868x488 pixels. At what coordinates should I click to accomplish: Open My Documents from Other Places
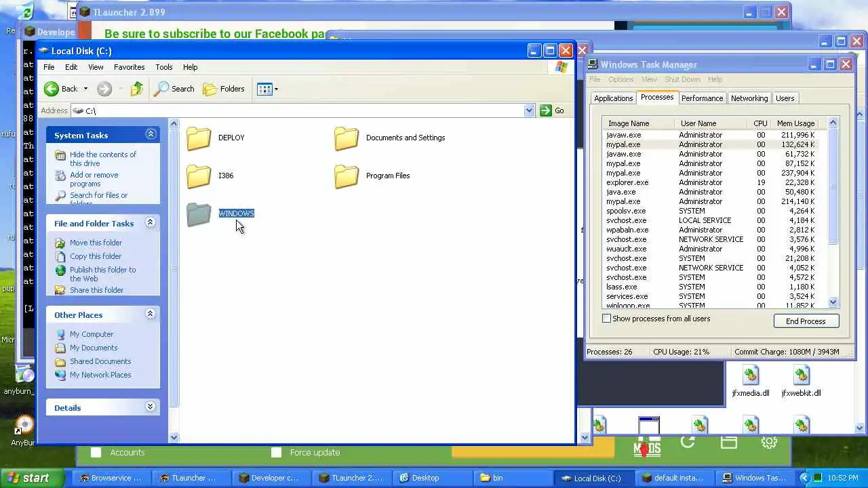pos(94,348)
